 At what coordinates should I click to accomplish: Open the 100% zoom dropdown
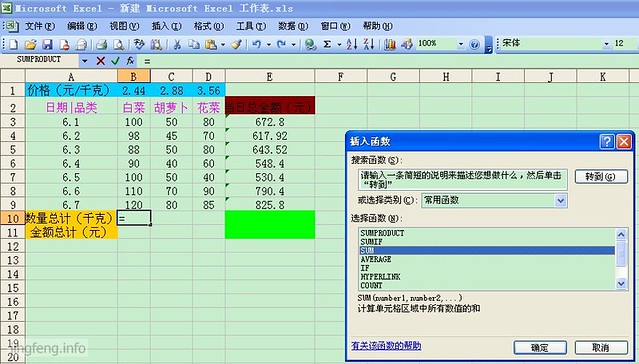click(x=461, y=44)
